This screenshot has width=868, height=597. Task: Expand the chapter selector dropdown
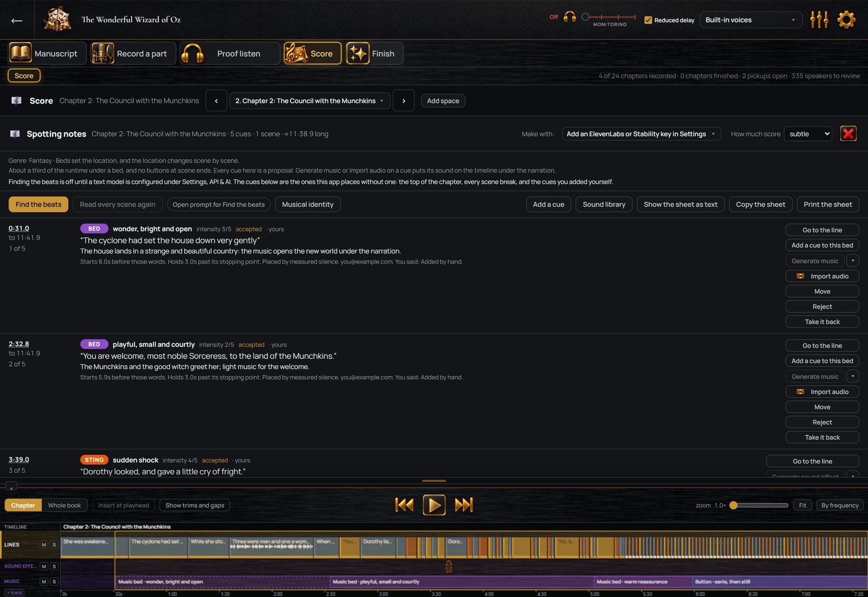click(x=310, y=100)
